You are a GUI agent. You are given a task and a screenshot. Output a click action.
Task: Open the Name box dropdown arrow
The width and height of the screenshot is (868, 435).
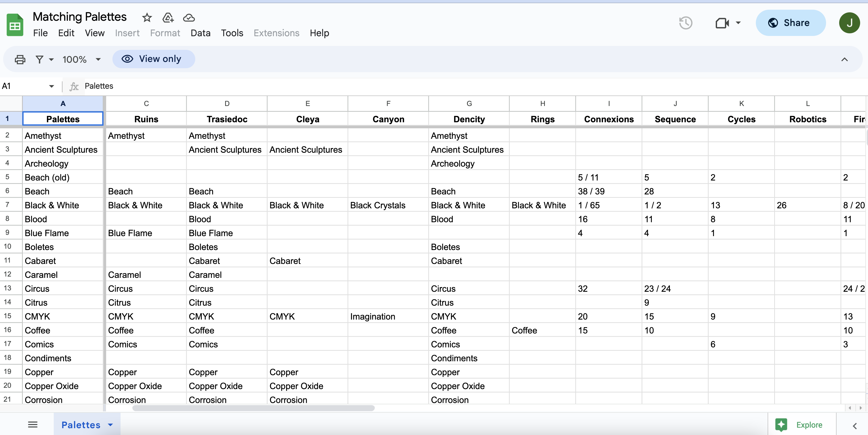[x=51, y=86]
